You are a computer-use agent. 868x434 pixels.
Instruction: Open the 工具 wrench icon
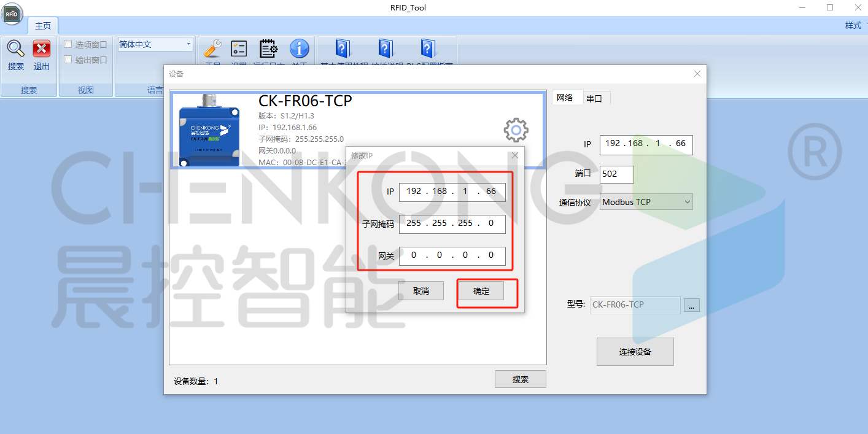pyautogui.click(x=212, y=49)
